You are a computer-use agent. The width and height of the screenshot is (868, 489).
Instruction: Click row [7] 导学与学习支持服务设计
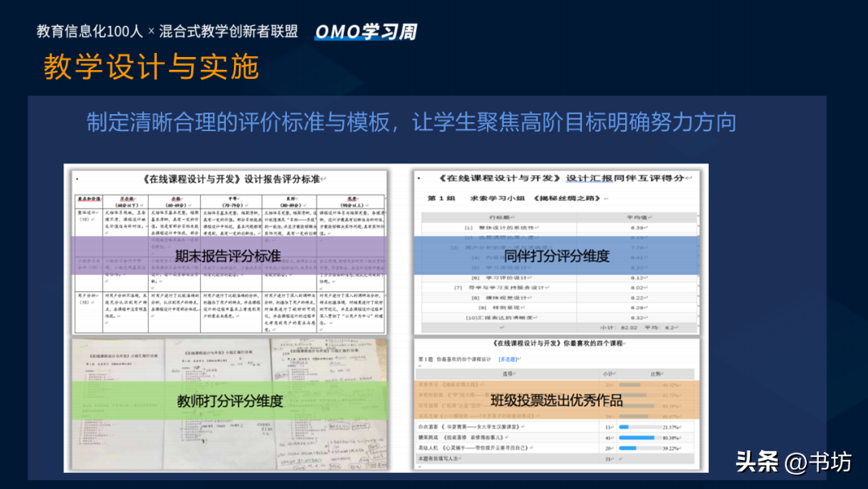(559, 287)
